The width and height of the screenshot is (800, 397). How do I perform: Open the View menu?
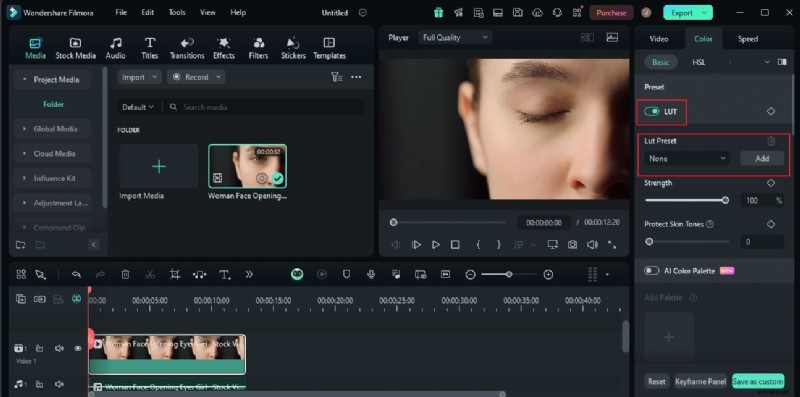207,12
